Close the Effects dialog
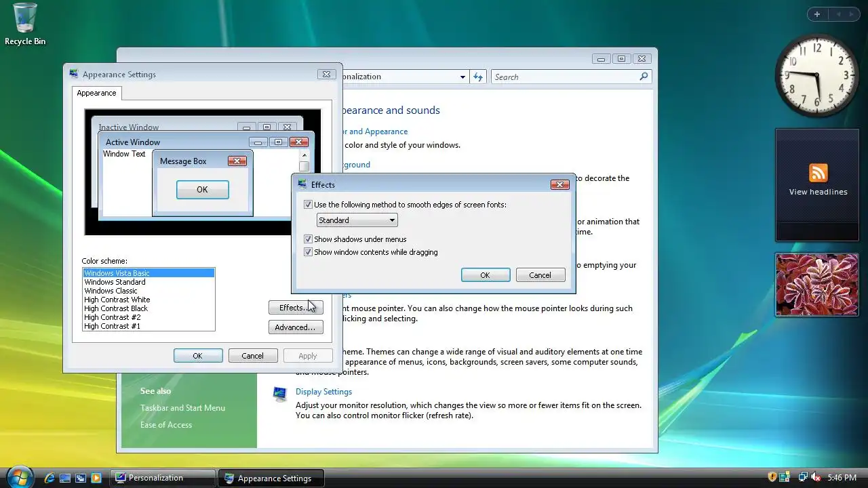 point(559,184)
